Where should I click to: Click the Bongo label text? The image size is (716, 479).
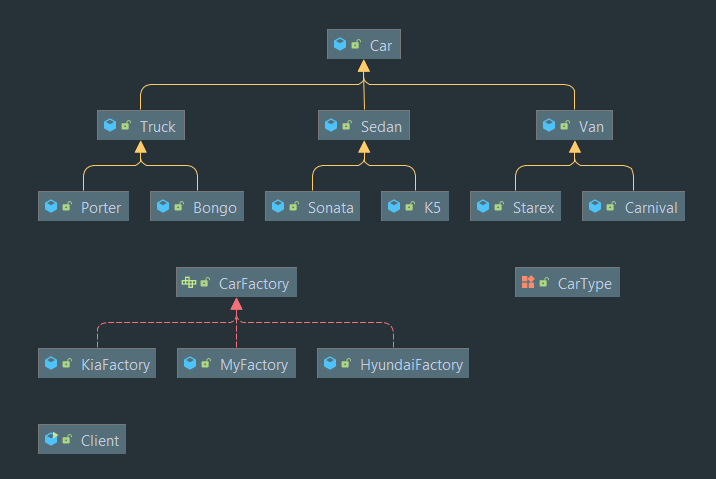pyautogui.click(x=215, y=208)
